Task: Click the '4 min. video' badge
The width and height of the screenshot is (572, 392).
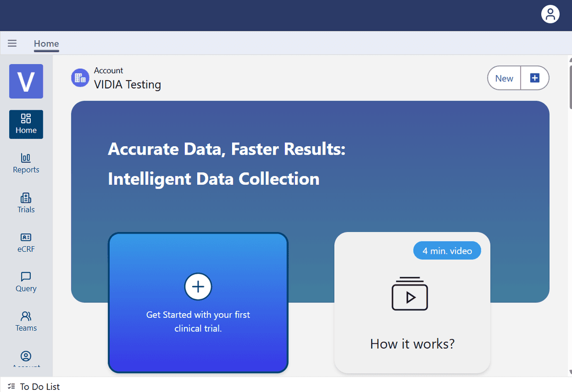Action: (x=447, y=250)
